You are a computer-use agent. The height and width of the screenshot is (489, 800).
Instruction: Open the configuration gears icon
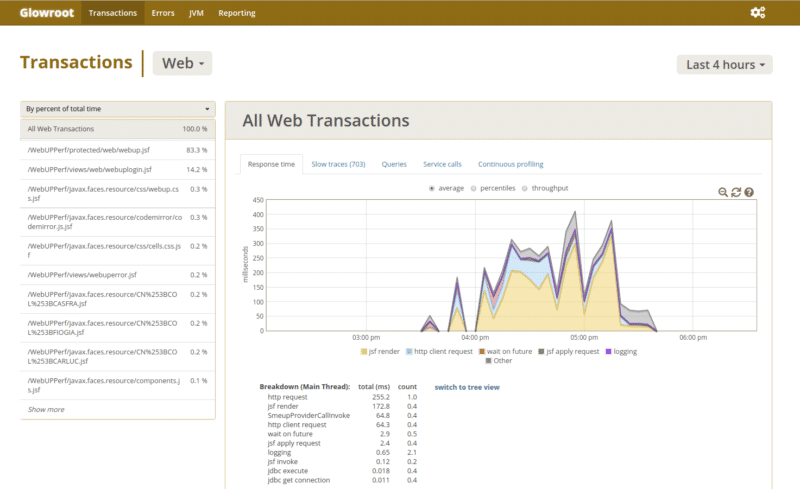[757, 13]
